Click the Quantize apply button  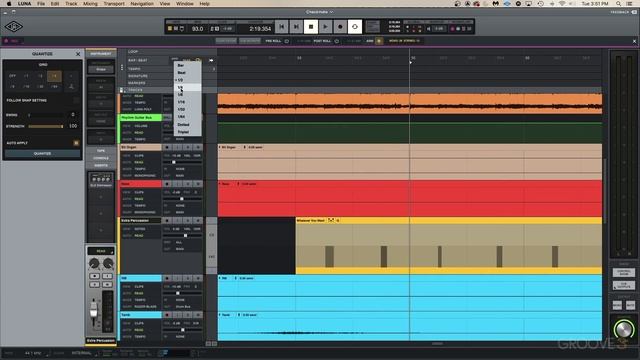(x=42, y=154)
